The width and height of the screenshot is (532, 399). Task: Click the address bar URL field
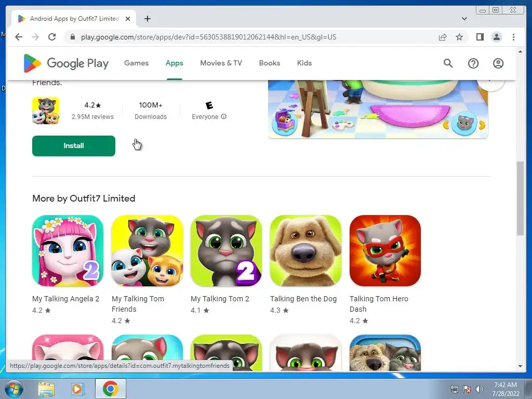pyautogui.click(x=208, y=37)
